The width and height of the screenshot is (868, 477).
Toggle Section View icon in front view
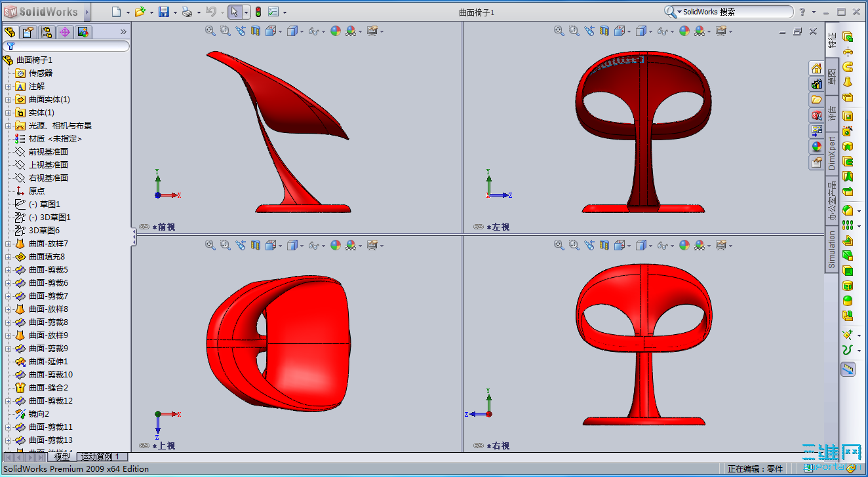click(x=256, y=31)
